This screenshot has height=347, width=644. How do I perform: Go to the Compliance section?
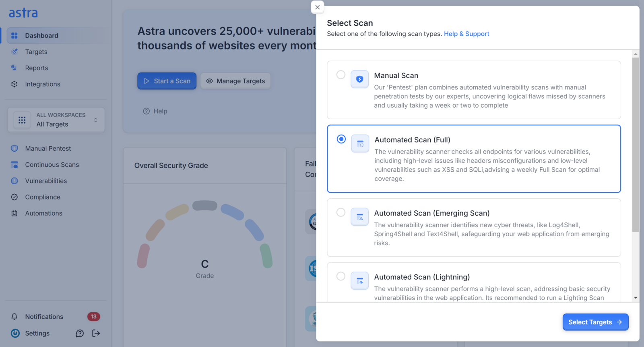(x=43, y=197)
